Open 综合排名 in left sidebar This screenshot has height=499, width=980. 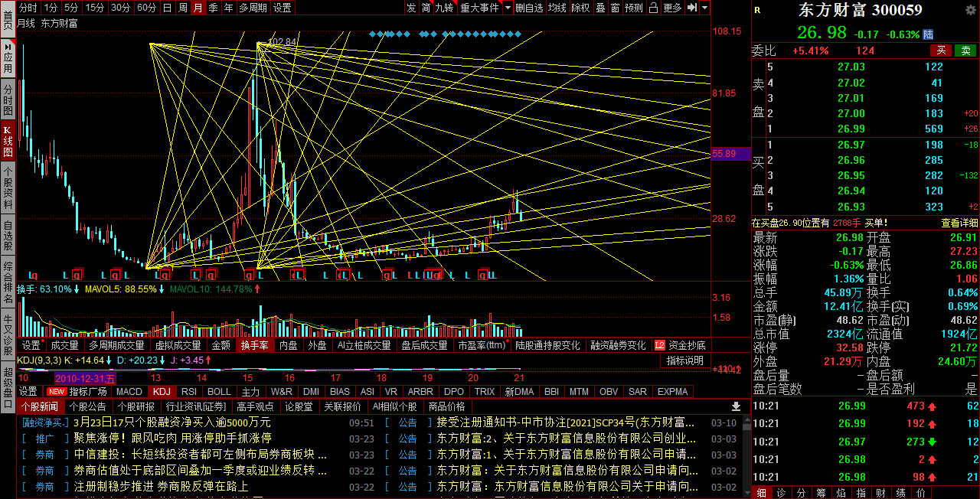8,282
